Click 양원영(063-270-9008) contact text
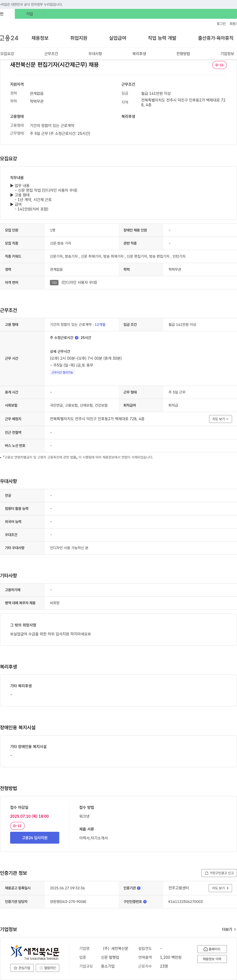The image size is (237, 980). pos(68,902)
